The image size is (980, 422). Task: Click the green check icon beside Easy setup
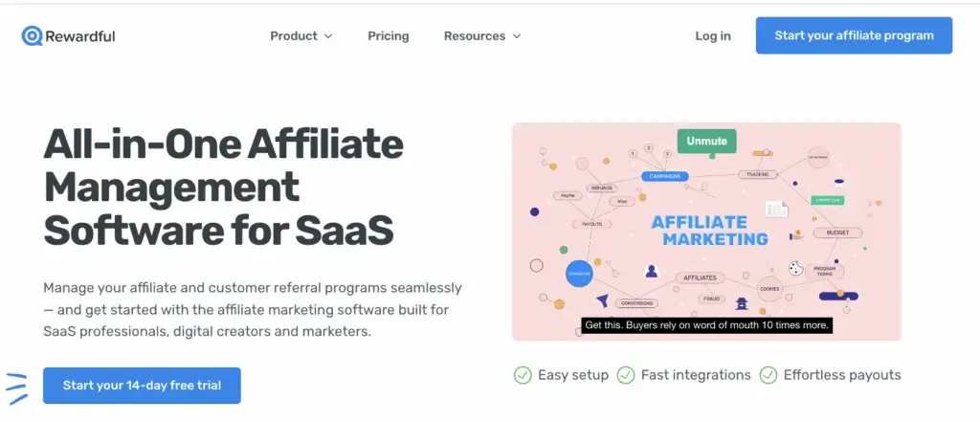pyautogui.click(x=523, y=375)
